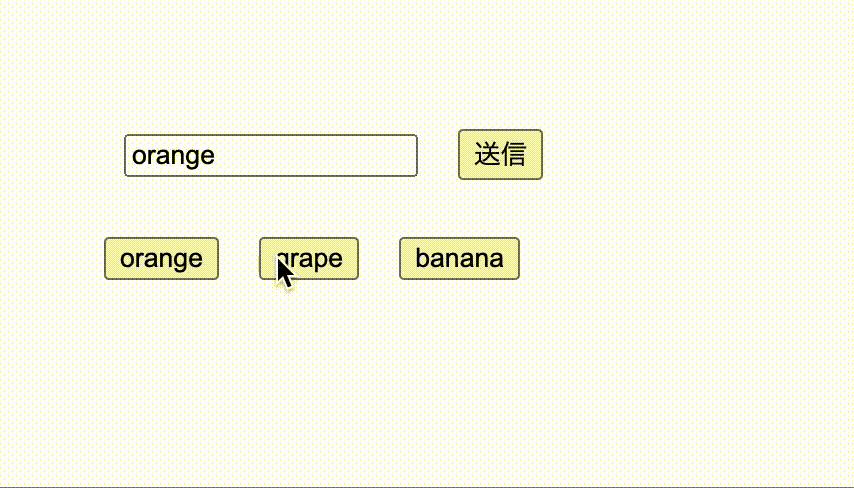Send the input using the 送信 button
854x488 pixels.
point(500,155)
